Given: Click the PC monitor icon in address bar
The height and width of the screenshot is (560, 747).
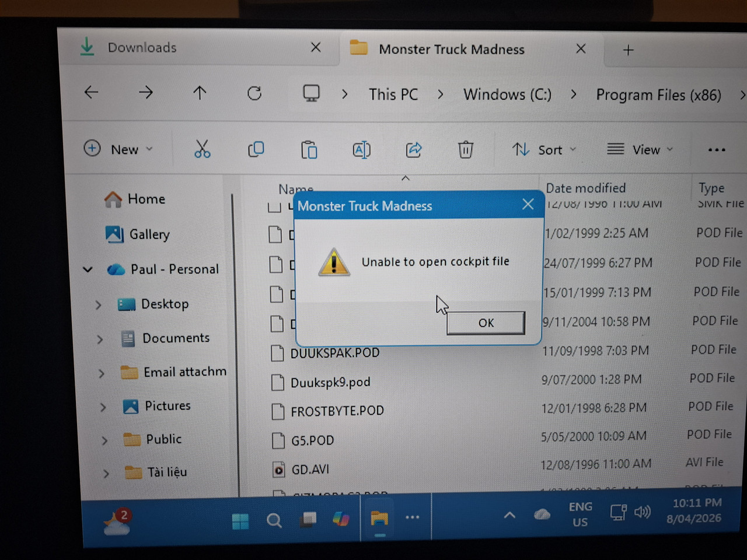Looking at the screenshot, I should tap(311, 93).
